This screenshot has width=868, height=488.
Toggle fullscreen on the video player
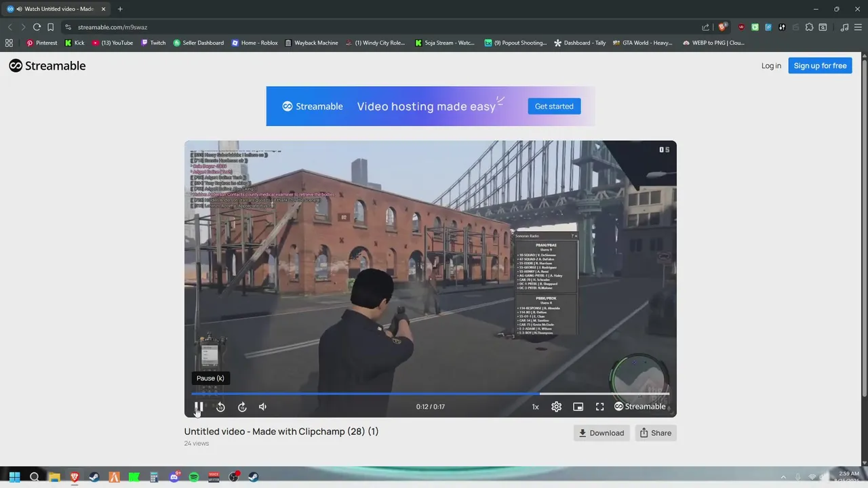599,407
